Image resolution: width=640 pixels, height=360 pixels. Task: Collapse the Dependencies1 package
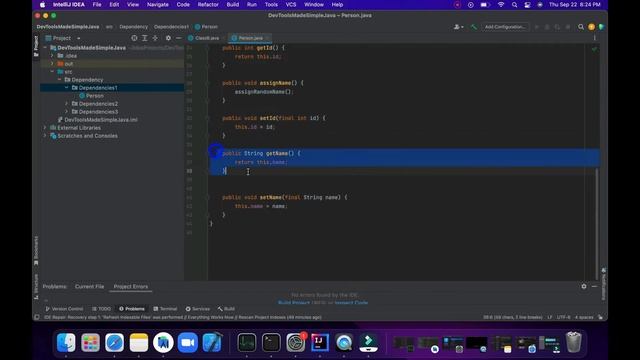pyautogui.click(x=67, y=88)
